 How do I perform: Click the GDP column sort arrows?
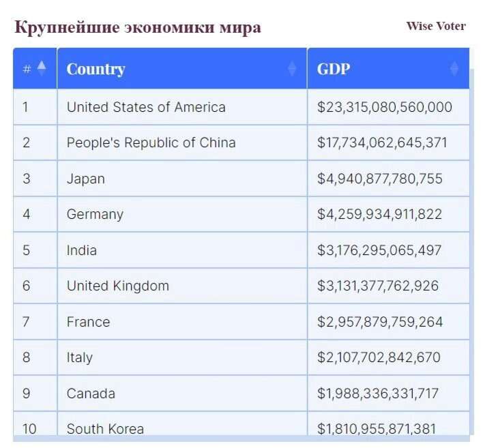point(454,69)
